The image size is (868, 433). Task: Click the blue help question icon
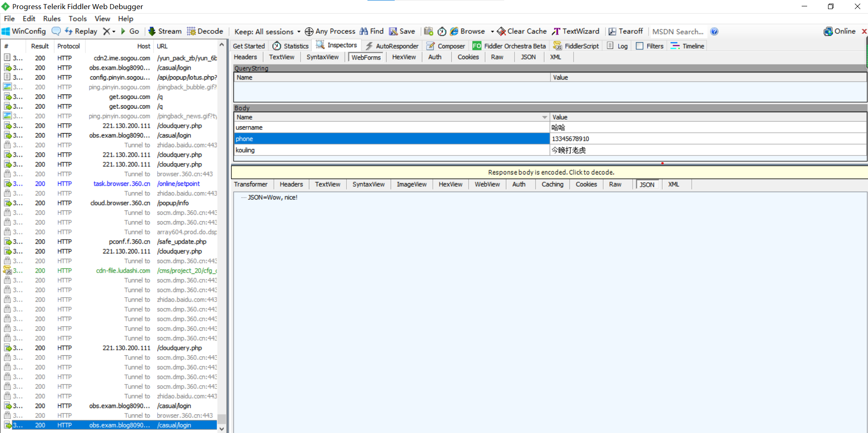point(714,31)
